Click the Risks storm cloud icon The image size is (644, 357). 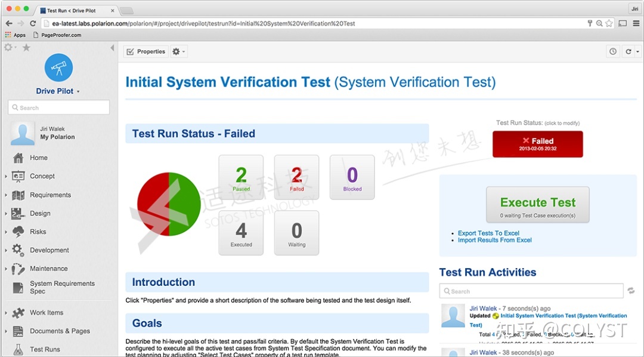pos(18,232)
